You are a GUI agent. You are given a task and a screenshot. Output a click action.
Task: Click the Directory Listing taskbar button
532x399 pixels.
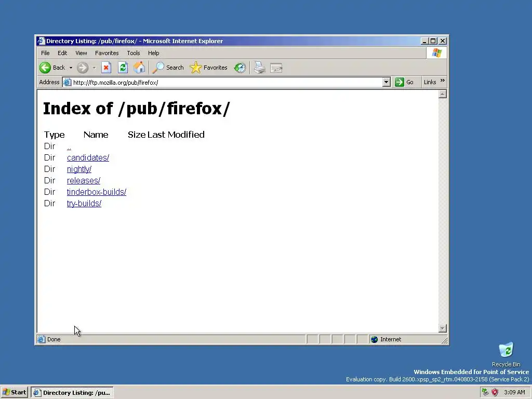coord(72,393)
